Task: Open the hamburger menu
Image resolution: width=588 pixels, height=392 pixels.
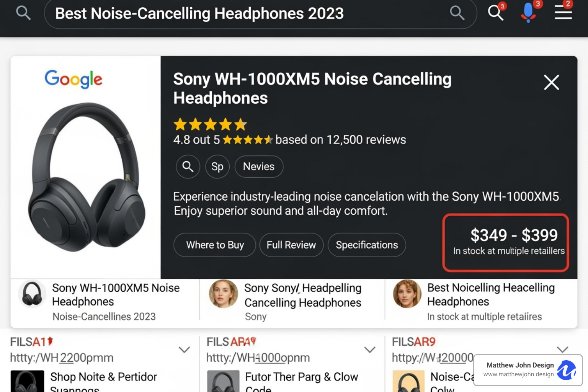Action: (x=563, y=13)
